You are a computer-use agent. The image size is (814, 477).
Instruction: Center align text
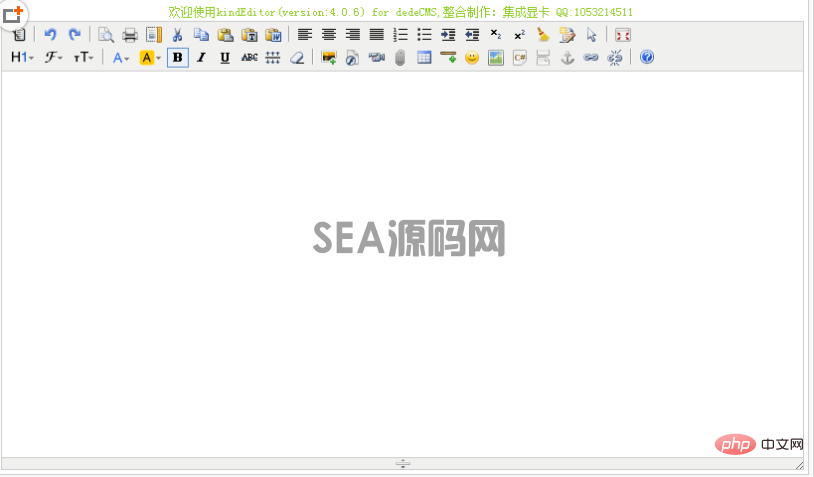(329, 35)
